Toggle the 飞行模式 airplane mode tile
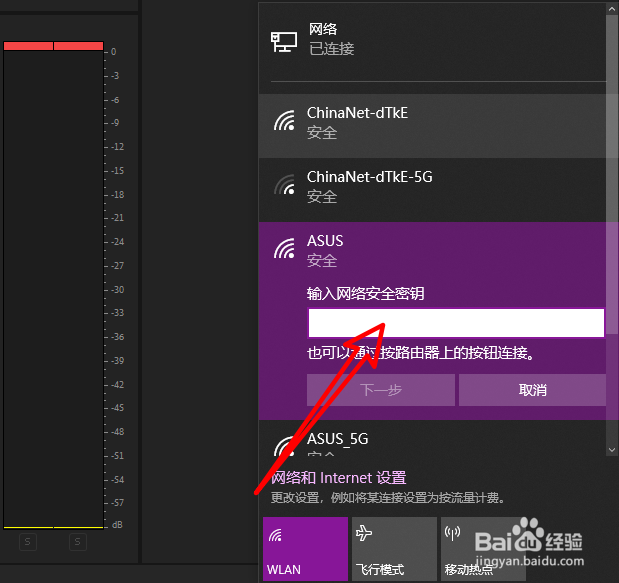Viewport: 619px width, 583px height. [x=394, y=549]
